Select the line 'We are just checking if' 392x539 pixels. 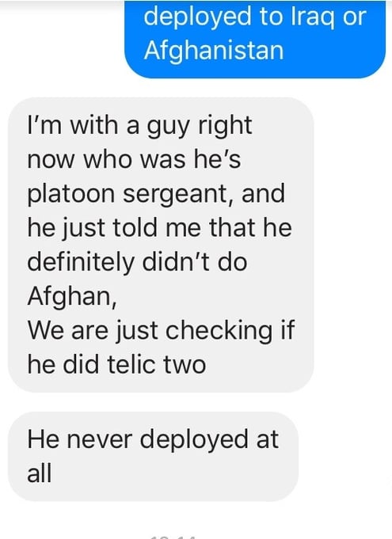point(161,331)
